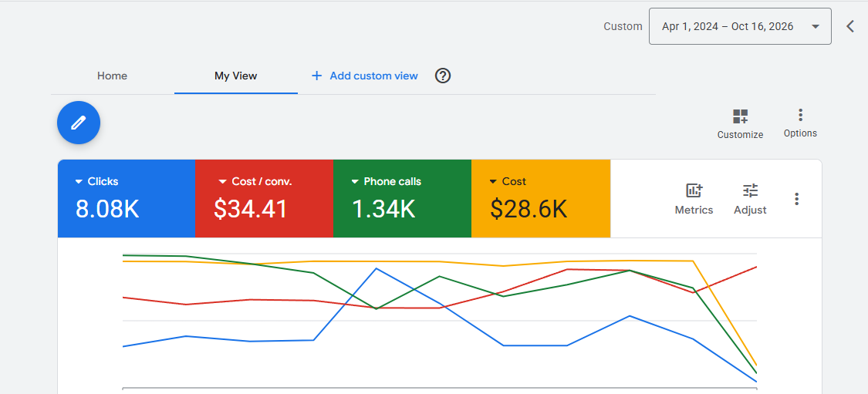Click the blue pencil edit button
The height and width of the screenshot is (394, 868).
(79, 123)
